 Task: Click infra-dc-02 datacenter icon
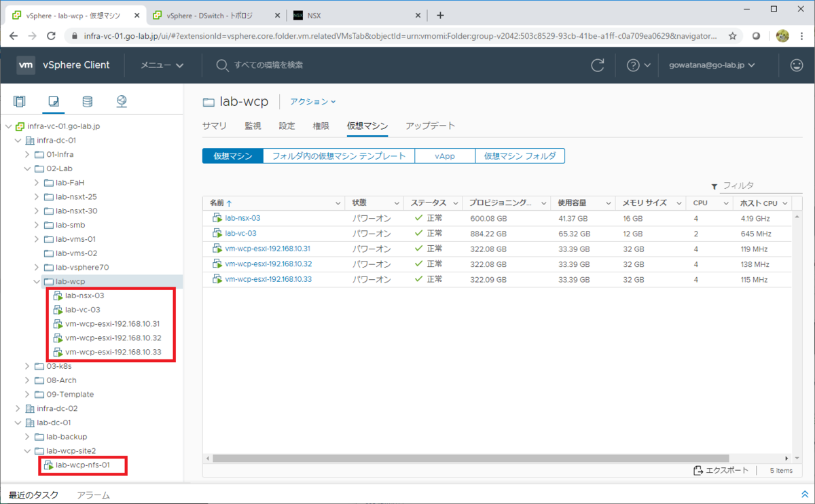point(29,408)
